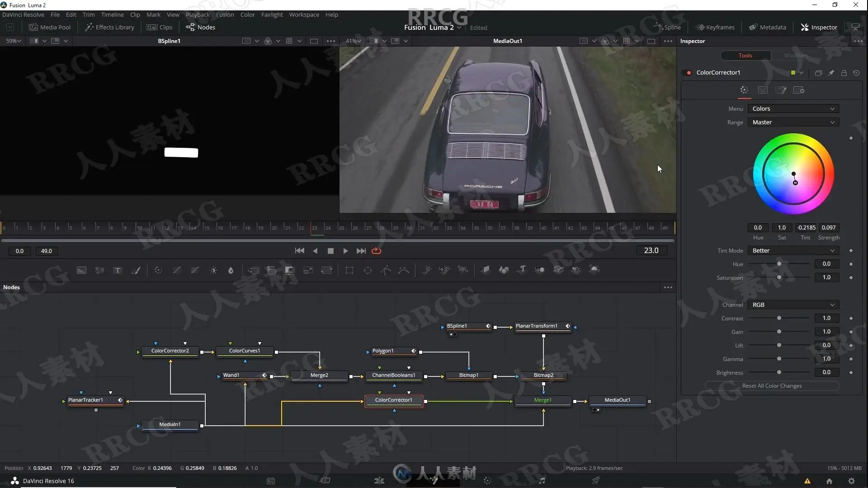The height and width of the screenshot is (488, 868).
Task: Add a Text 3D tool from the toolbar
Action: pyautogui.click(x=522, y=269)
